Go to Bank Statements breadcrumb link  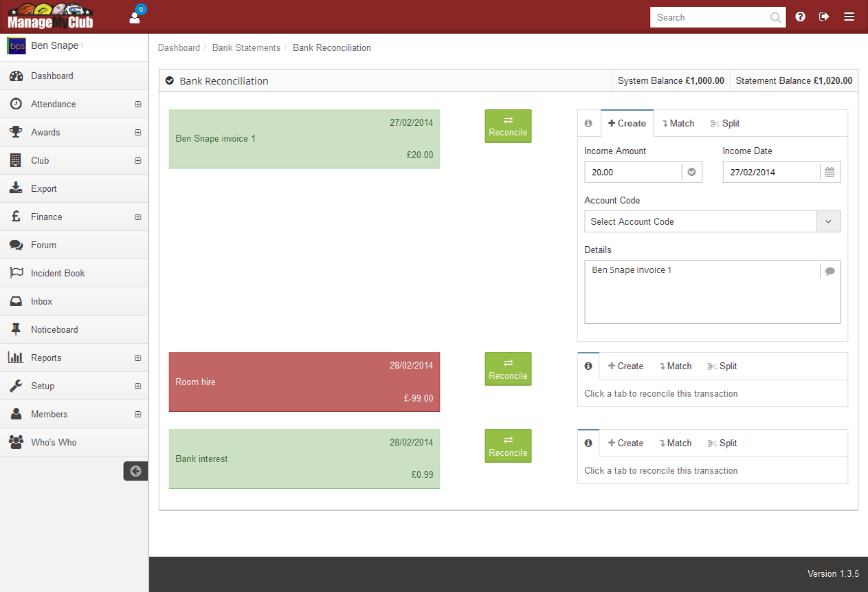point(246,48)
